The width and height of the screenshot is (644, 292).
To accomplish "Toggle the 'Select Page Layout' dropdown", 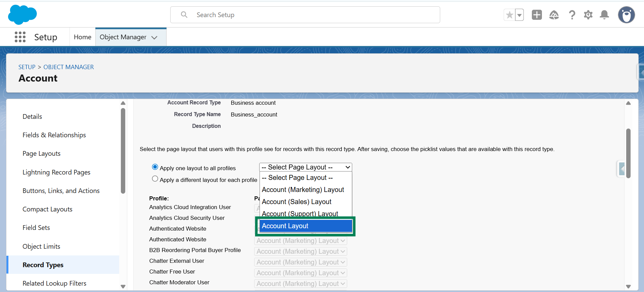I will tap(306, 167).
